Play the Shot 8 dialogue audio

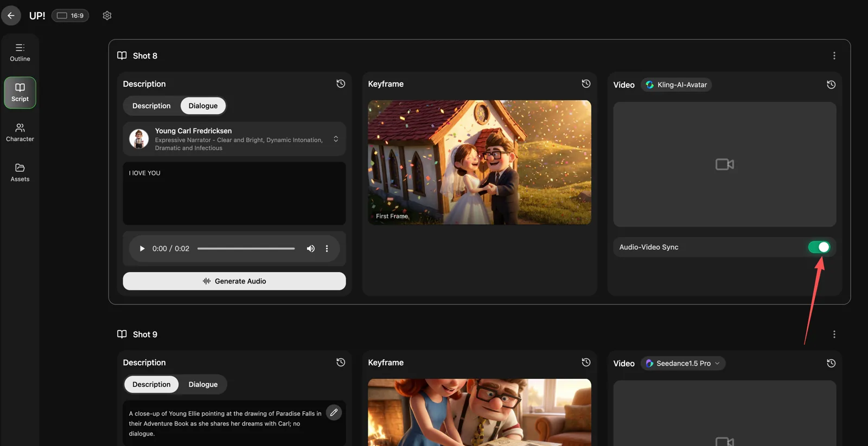pos(142,249)
